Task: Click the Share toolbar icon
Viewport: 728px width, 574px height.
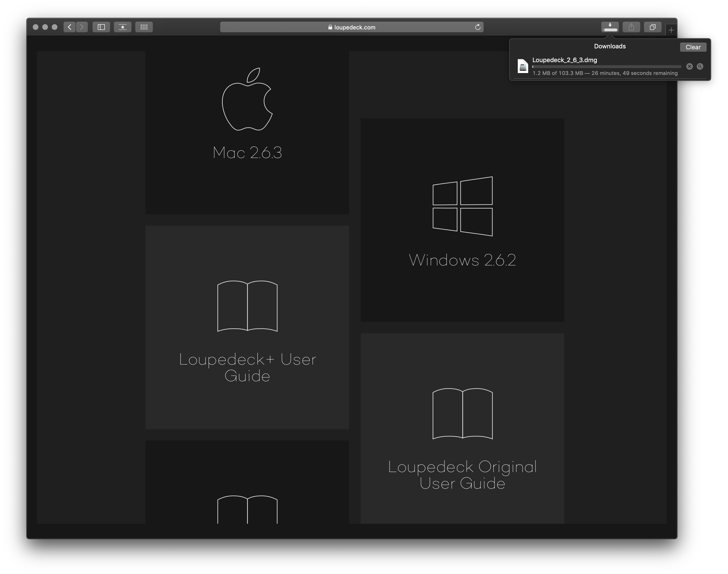Action: point(631,27)
